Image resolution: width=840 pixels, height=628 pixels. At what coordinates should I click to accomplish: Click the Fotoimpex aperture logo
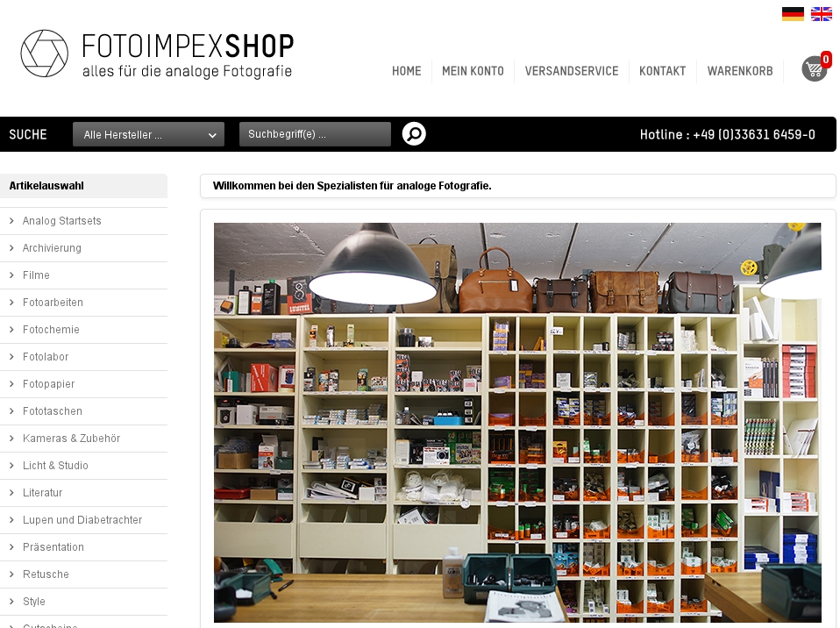coord(45,54)
